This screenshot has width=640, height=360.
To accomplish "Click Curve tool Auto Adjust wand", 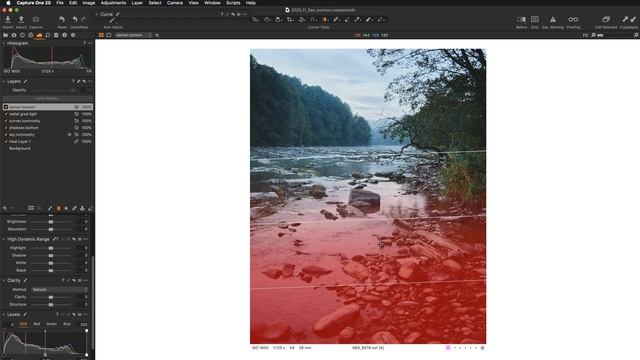I will [112, 21].
